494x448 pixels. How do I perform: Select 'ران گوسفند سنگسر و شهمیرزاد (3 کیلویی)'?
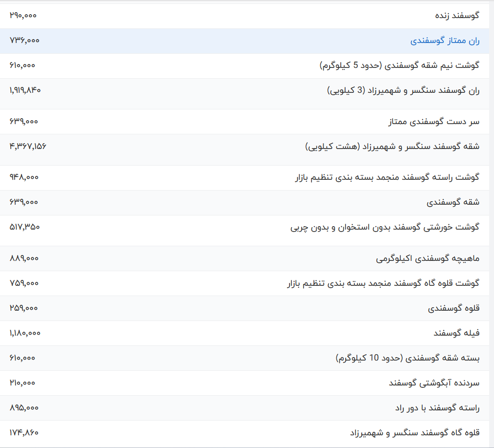[x=403, y=90]
